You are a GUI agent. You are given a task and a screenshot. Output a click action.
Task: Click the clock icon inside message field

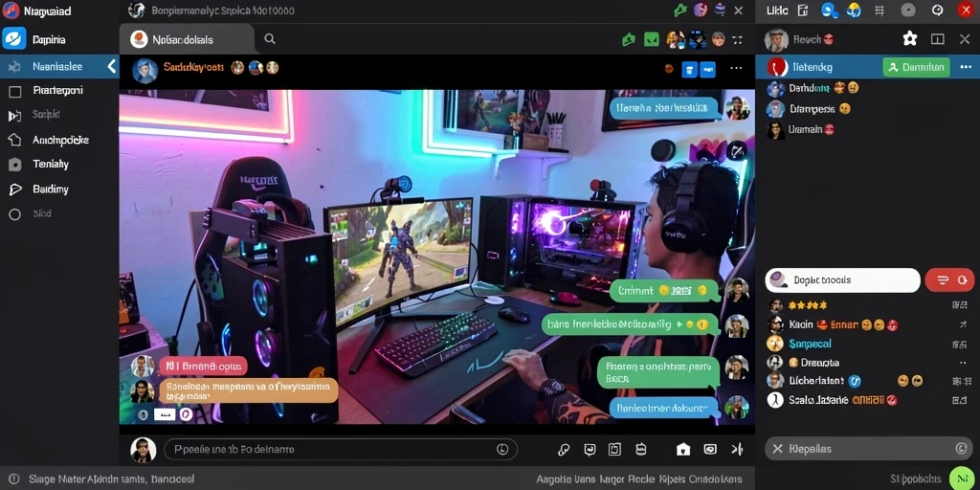(502, 449)
